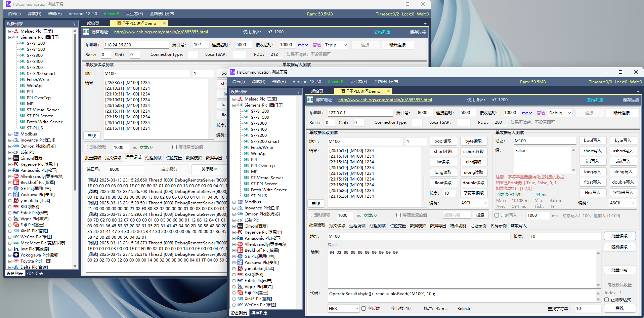Click SIE logo beside blog address in front window
The height and width of the screenshot is (318, 644).
pyautogui.click(x=310, y=100)
